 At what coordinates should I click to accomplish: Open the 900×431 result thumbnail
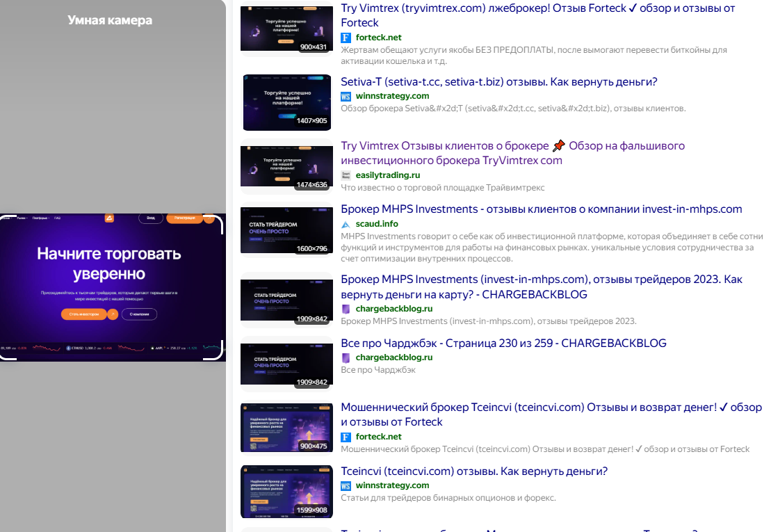(x=286, y=29)
